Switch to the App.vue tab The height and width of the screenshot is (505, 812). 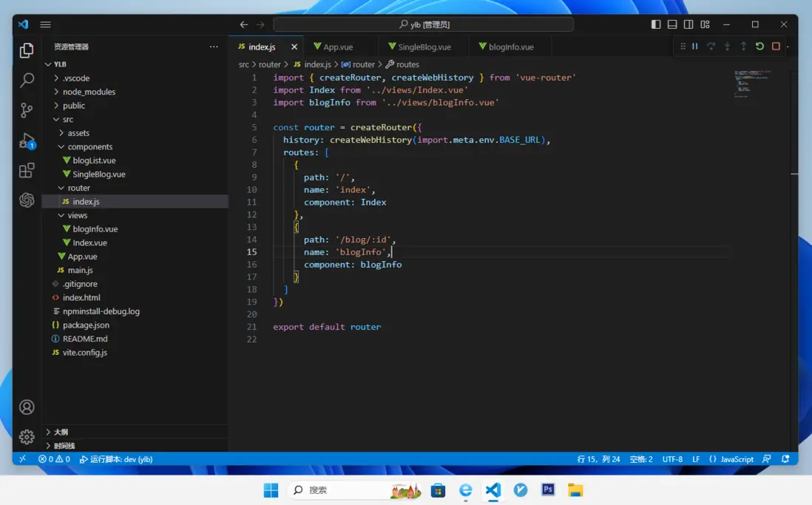(338, 47)
